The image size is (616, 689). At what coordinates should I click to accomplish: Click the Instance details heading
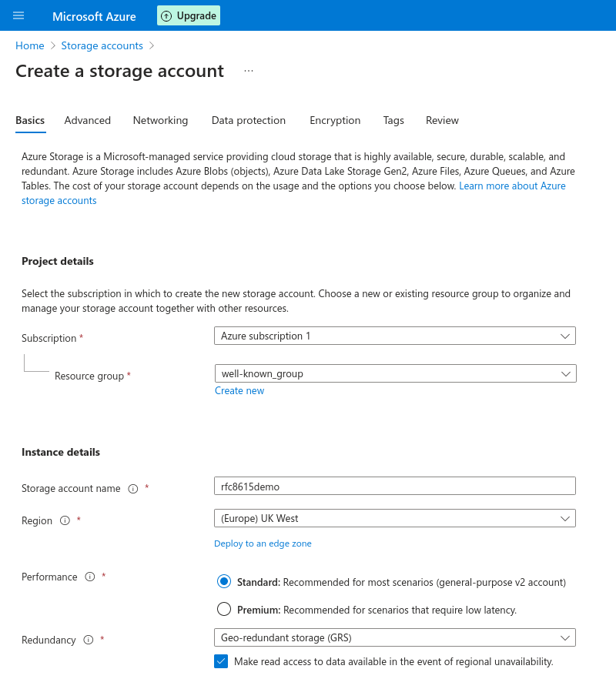61,452
